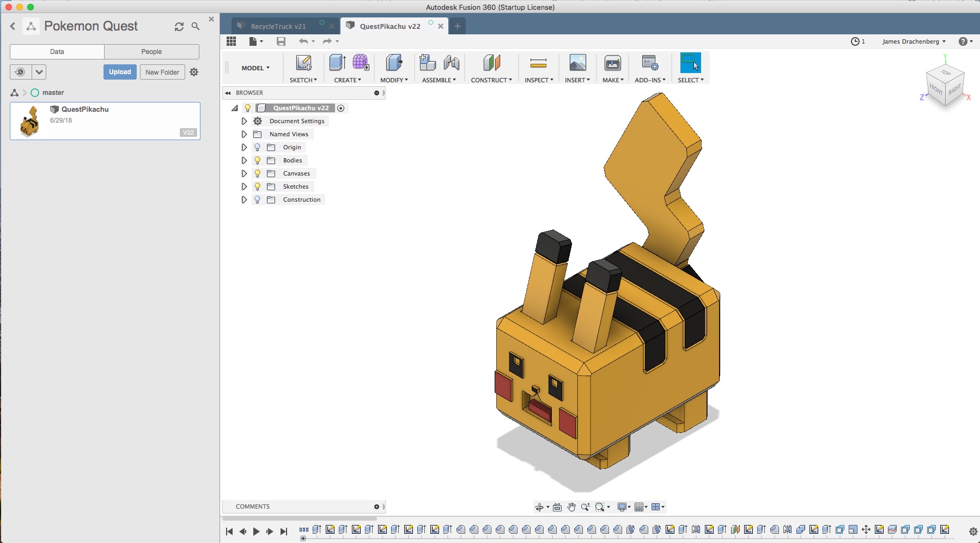Expand the Comments panel

click(x=376, y=507)
